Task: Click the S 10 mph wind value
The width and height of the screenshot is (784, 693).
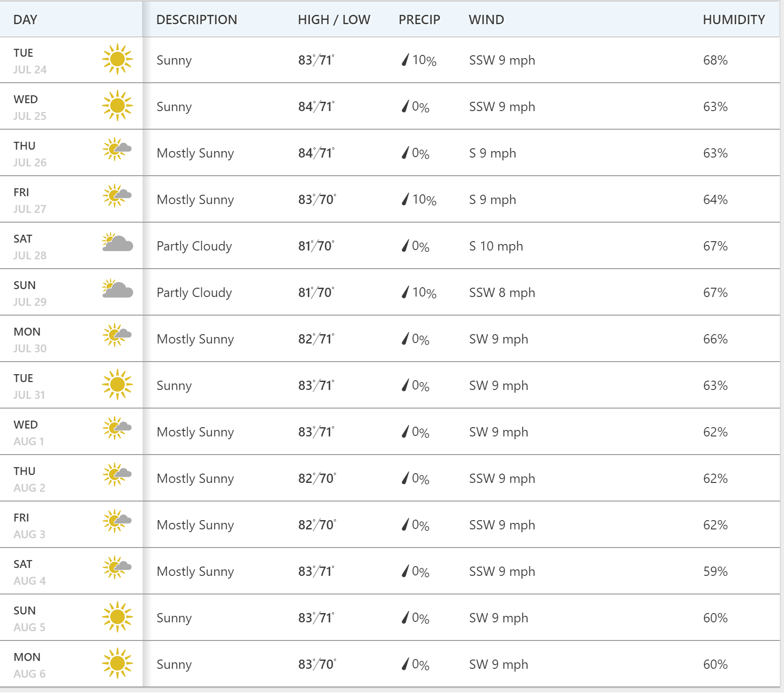Action: coord(496,246)
